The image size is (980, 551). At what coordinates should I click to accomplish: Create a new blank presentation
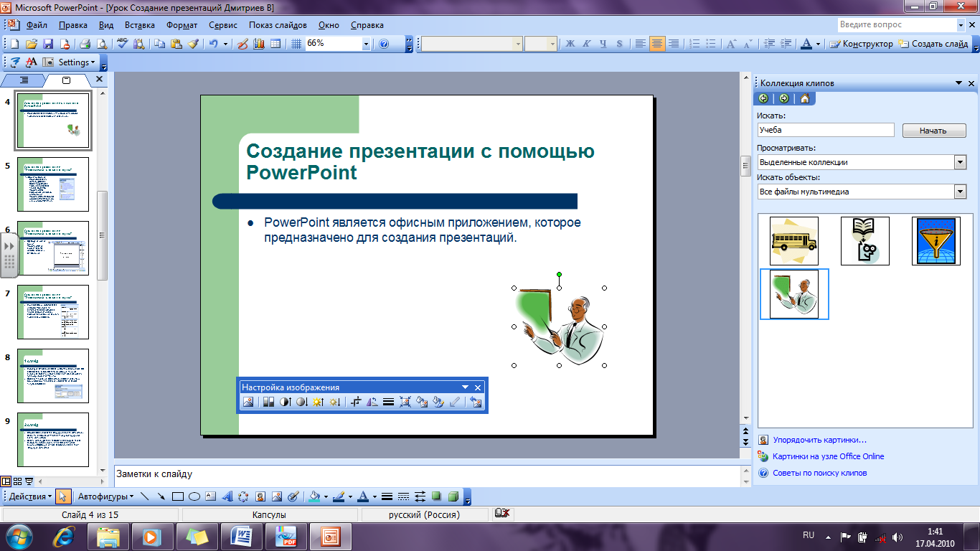coord(15,44)
